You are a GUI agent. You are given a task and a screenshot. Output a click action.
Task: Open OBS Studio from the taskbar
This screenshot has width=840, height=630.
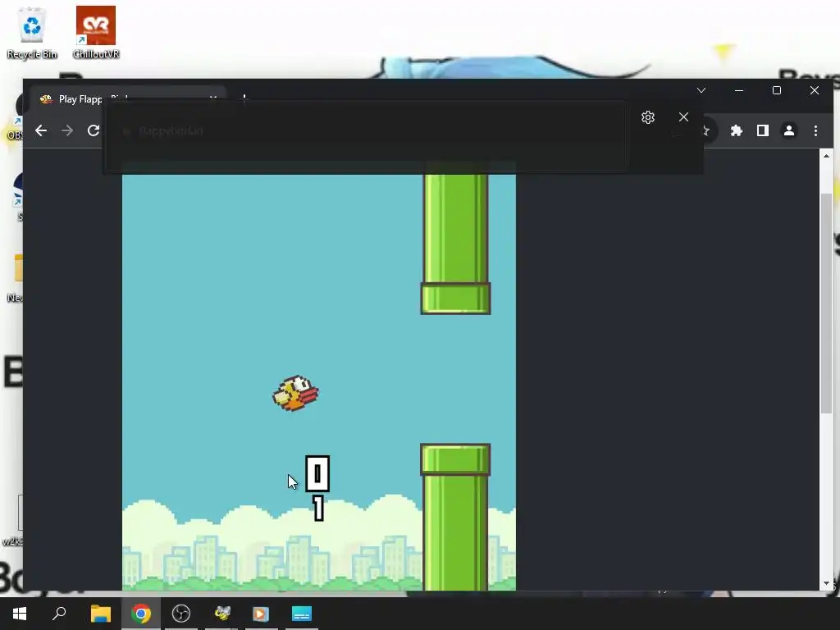(x=181, y=614)
